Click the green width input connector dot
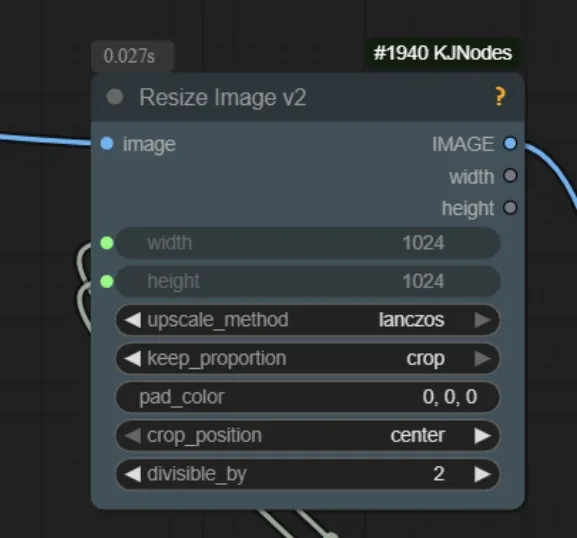Image resolution: width=577 pixels, height=538 pixels. pyautogui.click(x=107, y=243)
